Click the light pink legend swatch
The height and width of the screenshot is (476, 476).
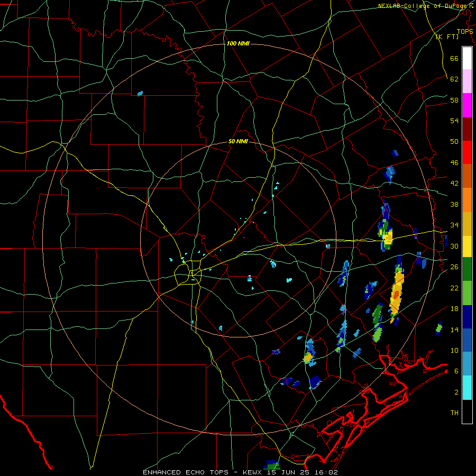[x=467, y=81]
